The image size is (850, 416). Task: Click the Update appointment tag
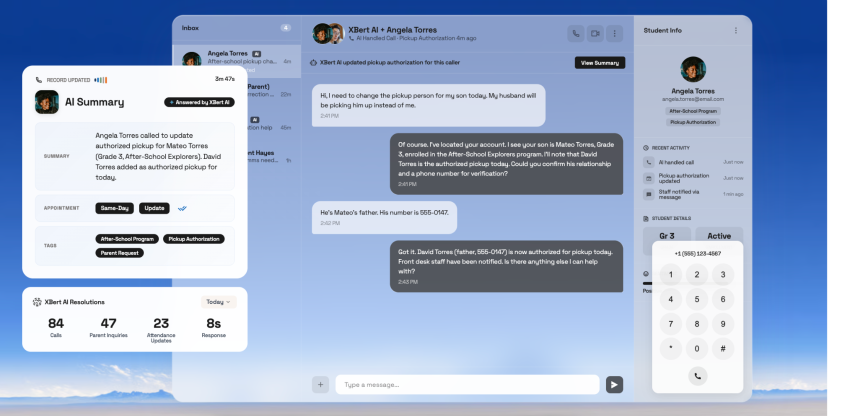[154, 208]
